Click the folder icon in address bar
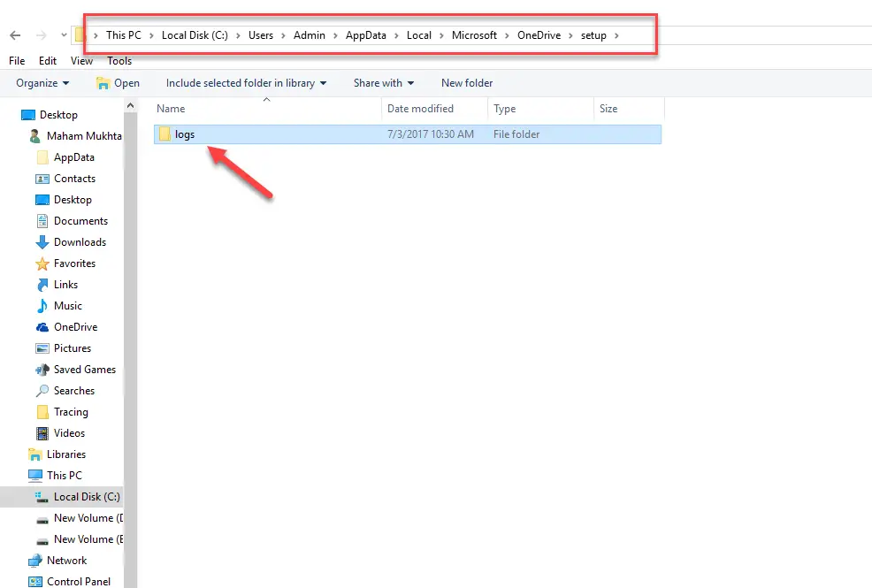The height and width of the screenshot is (588, 872). 80,35
